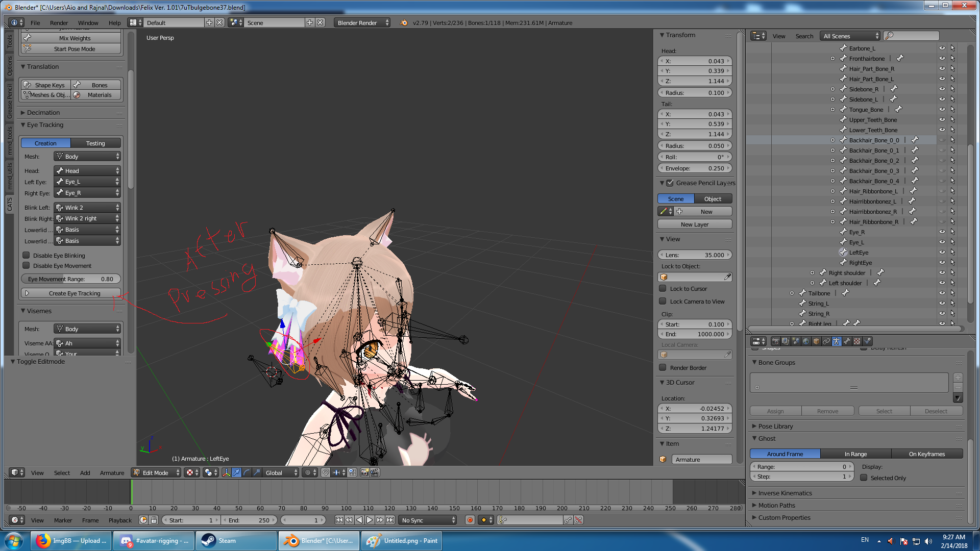This screenshot has width=980, height=551.
Task: Toggle visibility of Eye_R in outliner
Action: coord(942,232)
